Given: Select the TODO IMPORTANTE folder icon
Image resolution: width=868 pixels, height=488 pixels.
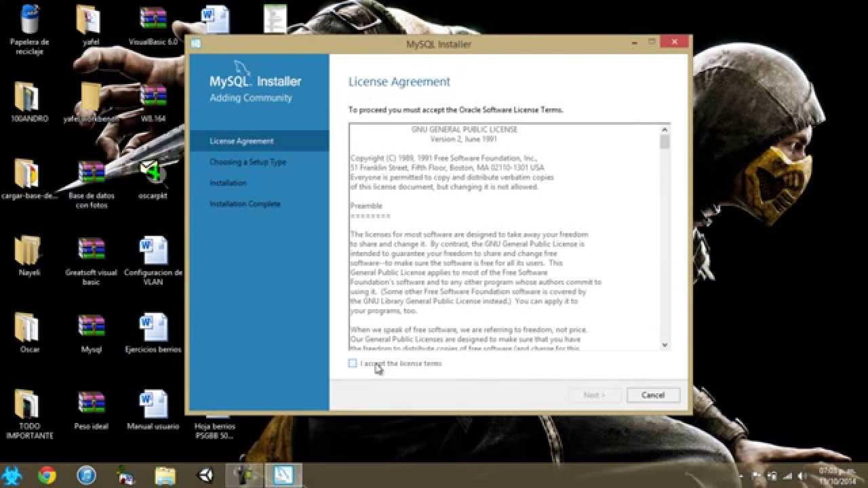Looking at the screenshot, I should click(x=28, y=415).
